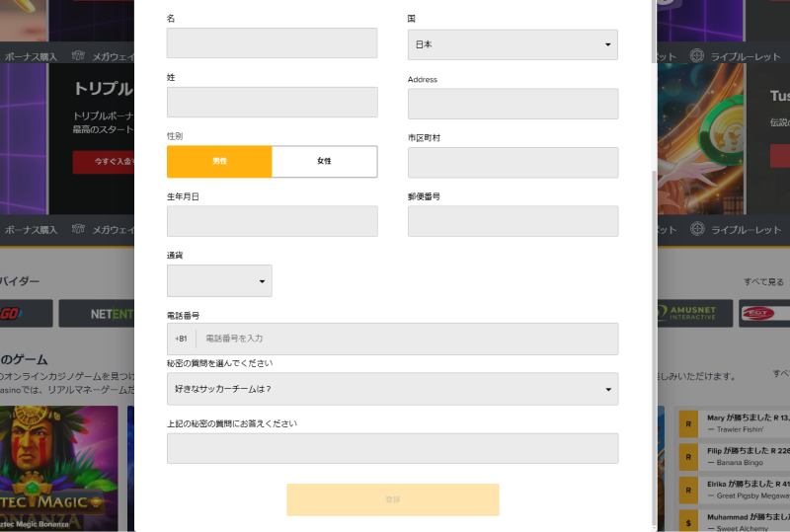Click the +81 country code prefix
The width and height of the screenshot is (790, 532).
182,339
